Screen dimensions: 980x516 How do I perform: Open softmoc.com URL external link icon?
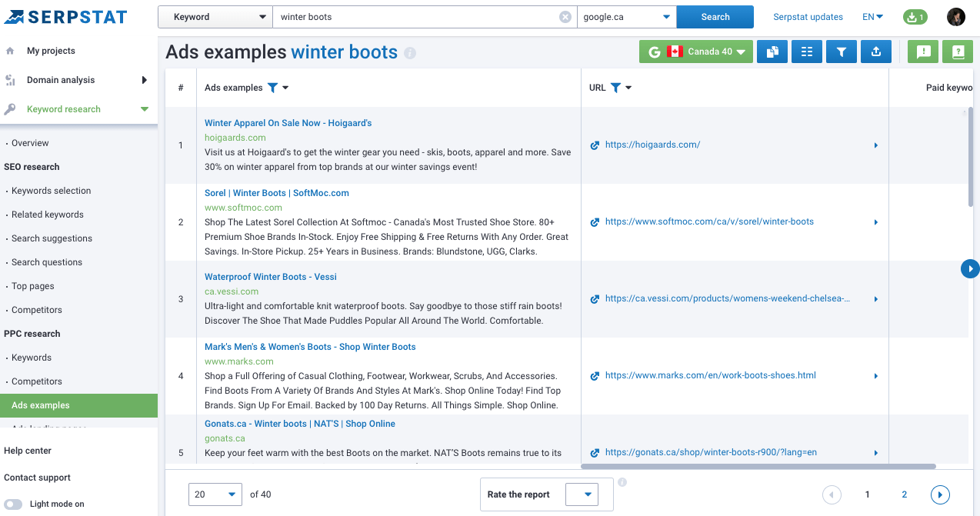pos(595,222)
